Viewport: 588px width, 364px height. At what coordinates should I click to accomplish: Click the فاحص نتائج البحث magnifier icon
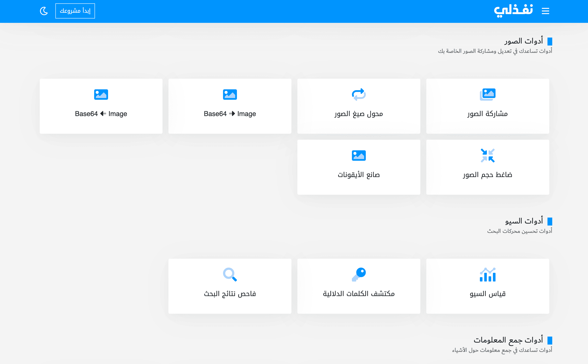tap(230, 274)
